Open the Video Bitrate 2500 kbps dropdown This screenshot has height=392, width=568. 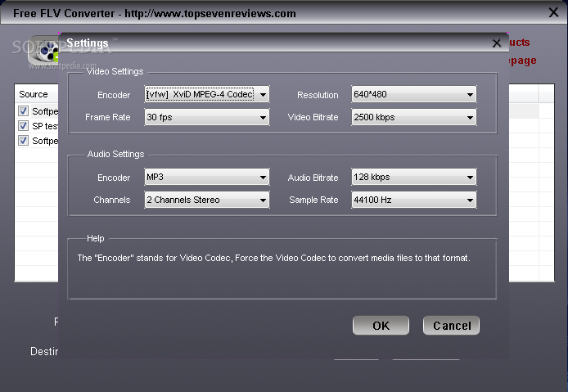tap(413, 117)
